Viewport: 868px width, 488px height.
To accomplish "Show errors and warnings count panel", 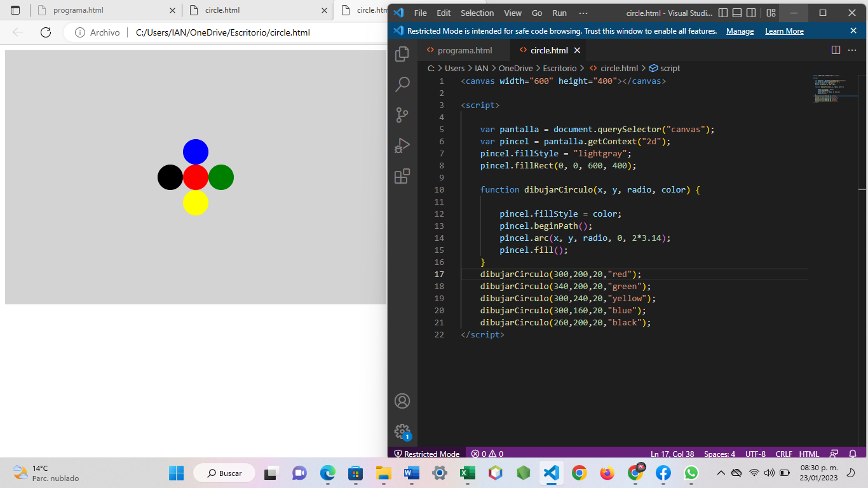I will coord(487,454).
